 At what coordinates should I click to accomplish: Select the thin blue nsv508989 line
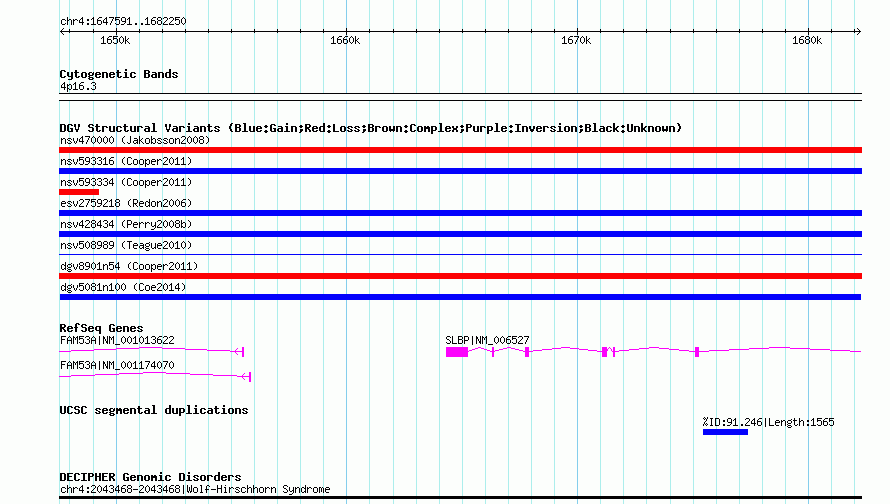point(460,254)
